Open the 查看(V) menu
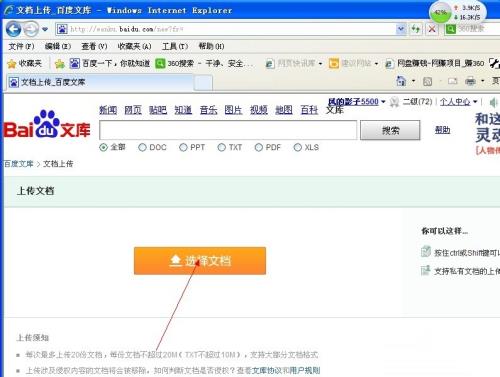Viewport: 500px width, 377px height. click(x=94, y=46)
